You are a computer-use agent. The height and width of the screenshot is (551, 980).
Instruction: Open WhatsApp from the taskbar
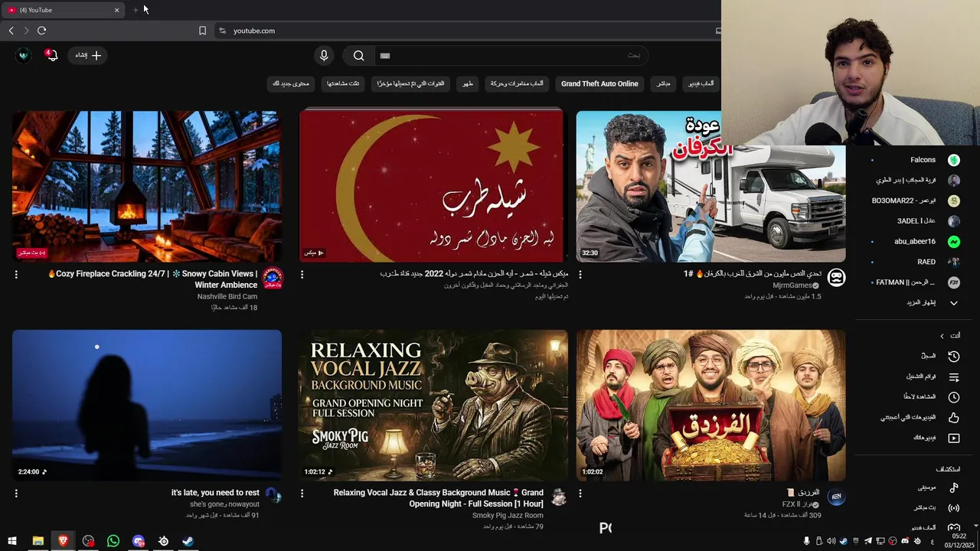113,541
